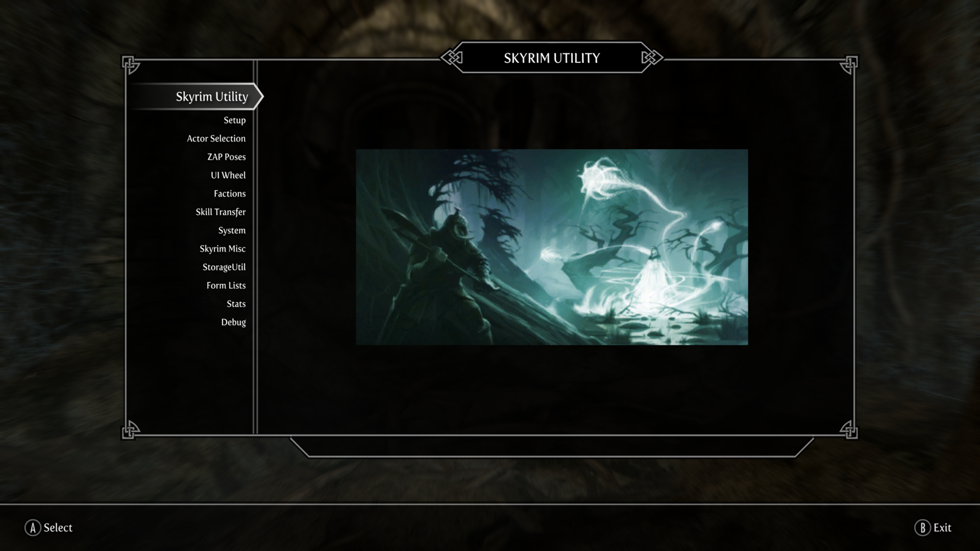Open the Debug page
This screenshot has height=551, width=980.
[x=233, y=322]
